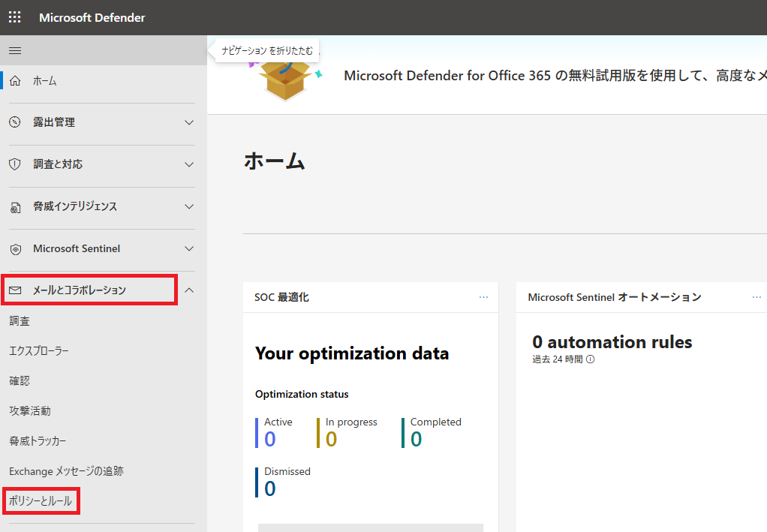The image size is (767, 532).
Task: Click the 露出管理 gauge icon
Action: 15,122
